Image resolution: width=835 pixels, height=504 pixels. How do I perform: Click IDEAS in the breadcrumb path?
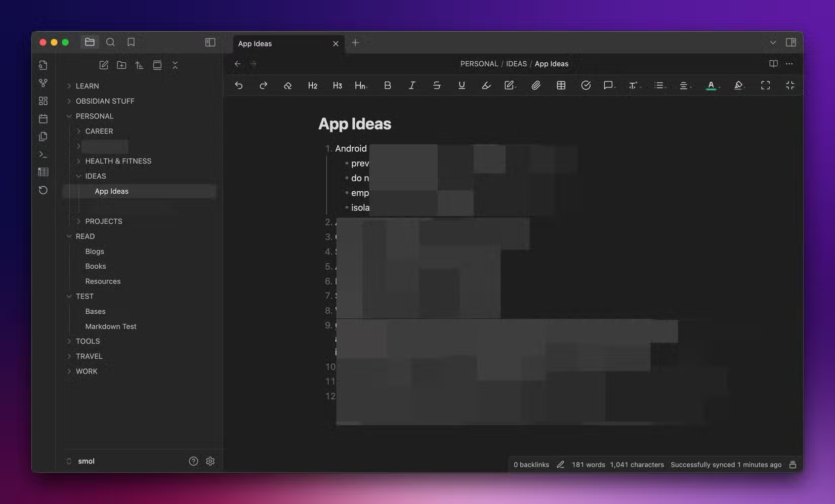click(516, 64)
